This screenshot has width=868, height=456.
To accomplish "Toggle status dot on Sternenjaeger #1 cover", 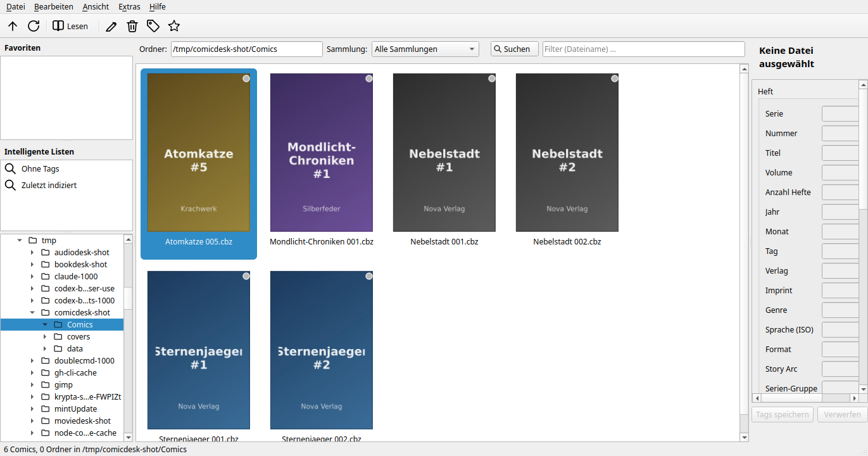I will [246, 276].
